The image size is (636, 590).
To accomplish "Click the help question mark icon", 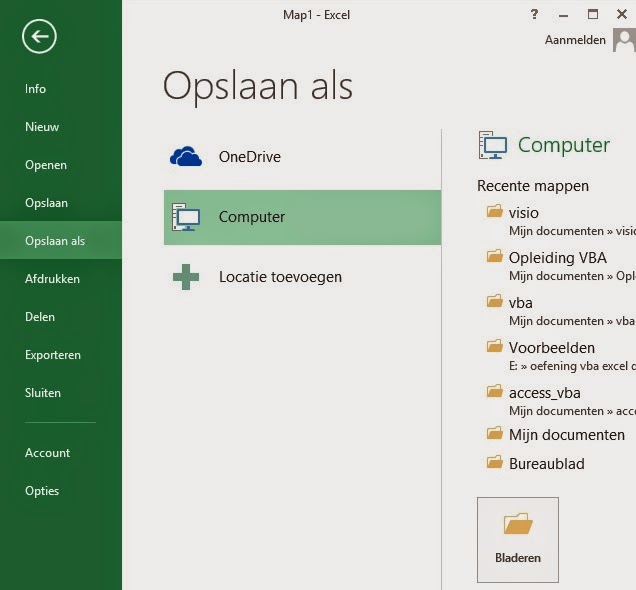I will tap(534, 15).
